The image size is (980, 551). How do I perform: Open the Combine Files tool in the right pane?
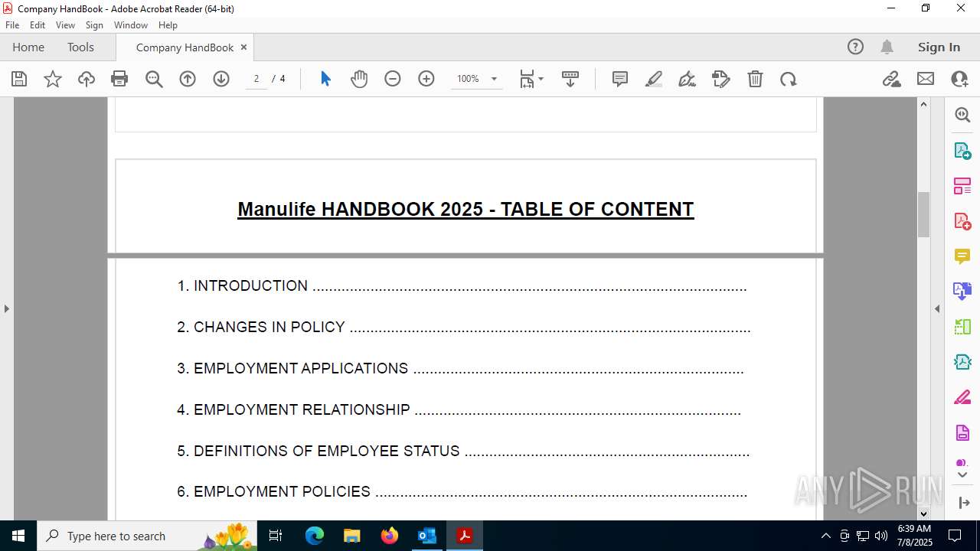click(x=962, y=291)
